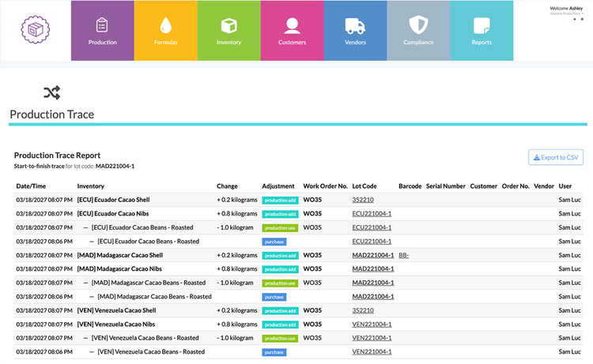Open lot ECU221004-1 in Ecuador Cacao Nibs row
The width and height of the screenshot is (593, 364).
[372, 214]
